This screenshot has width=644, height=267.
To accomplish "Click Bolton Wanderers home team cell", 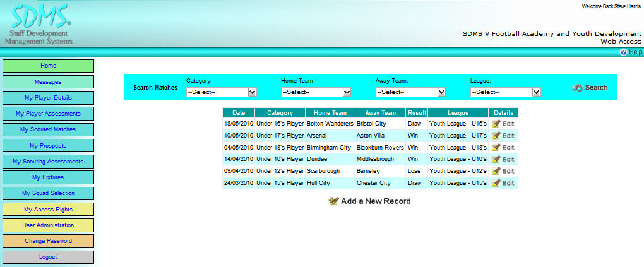I will 330,124.
